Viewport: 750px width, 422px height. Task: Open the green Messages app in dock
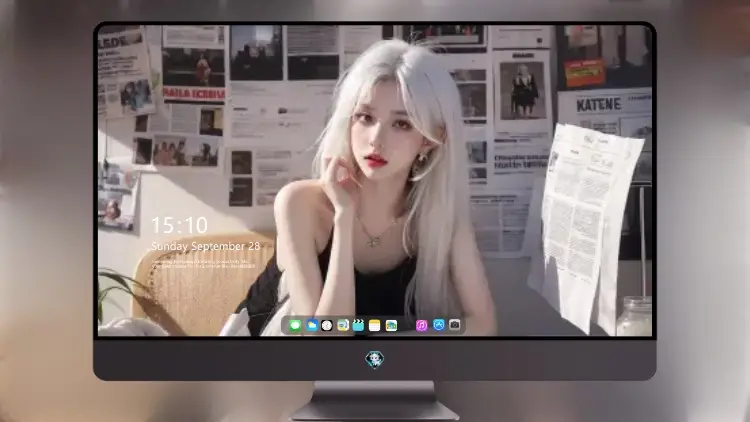[x=295, y=326]
